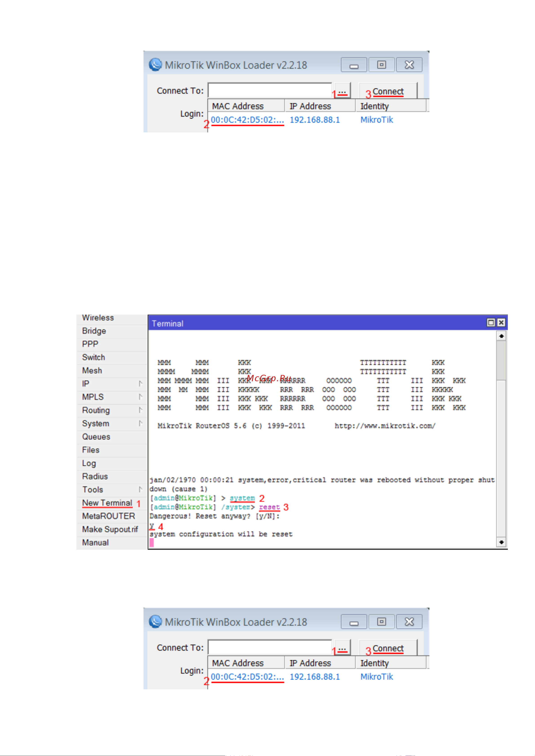
Task: Maximize the upper WinBox Loader window
Action: 381,65
